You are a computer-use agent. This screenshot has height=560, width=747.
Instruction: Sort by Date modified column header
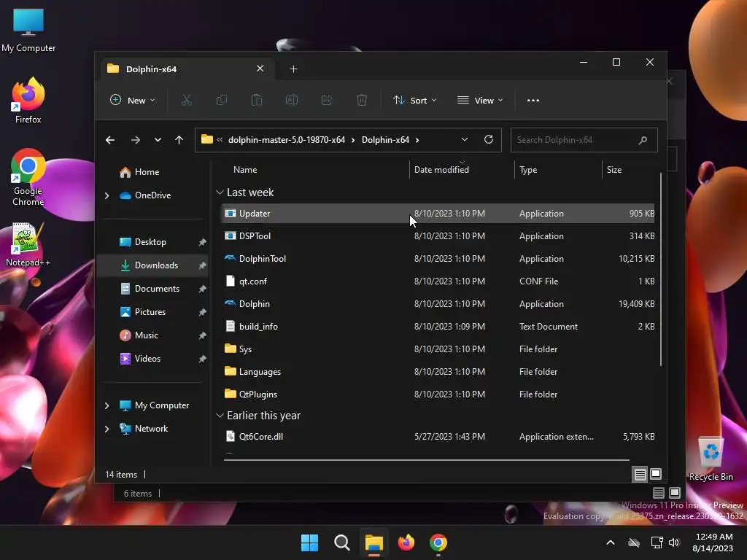tap(462, 170)
